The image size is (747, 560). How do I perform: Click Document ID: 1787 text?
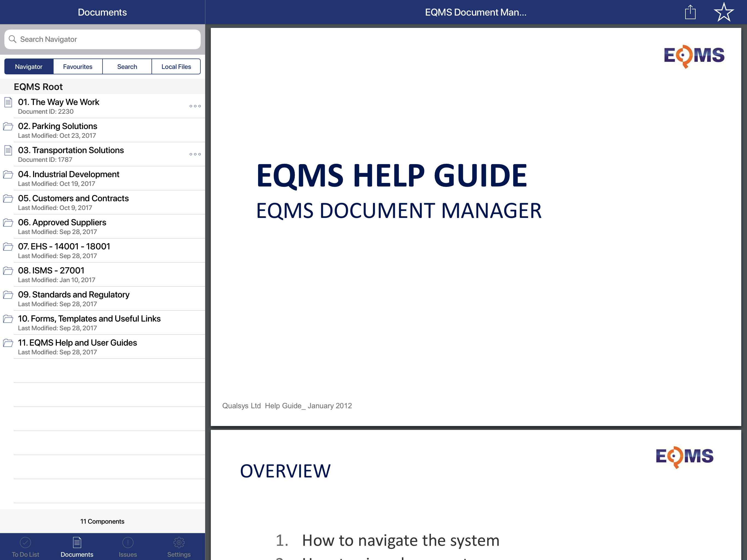coord(45,160)
